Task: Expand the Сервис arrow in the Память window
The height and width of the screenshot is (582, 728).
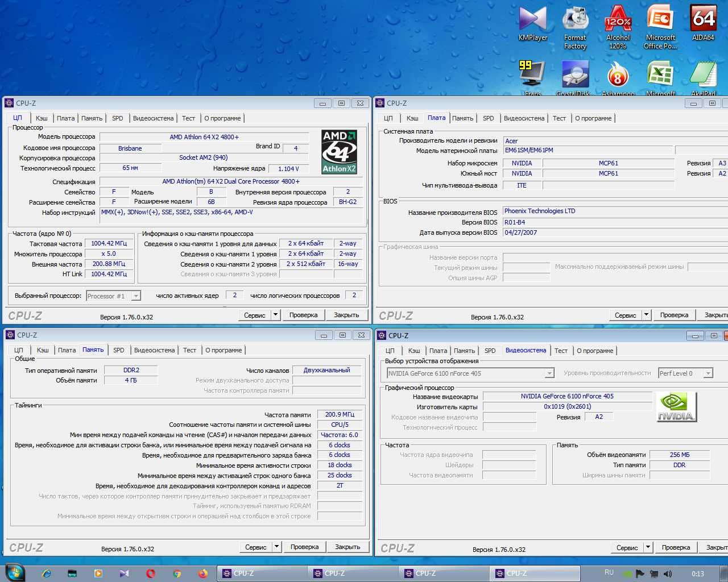Action: (x=276, y=547)
